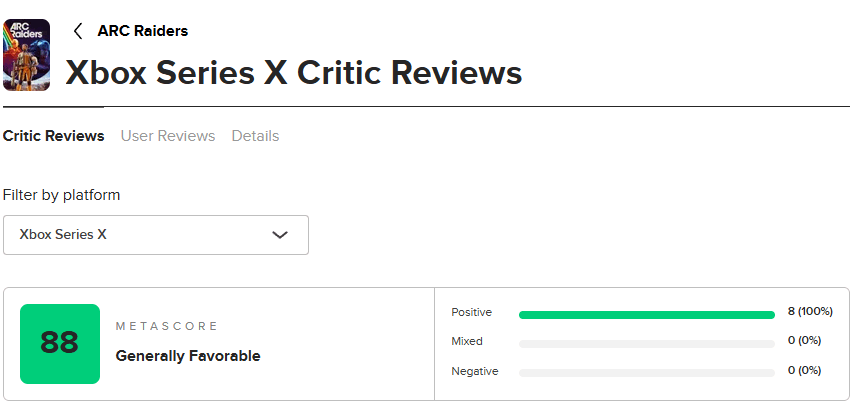This screenshot has height=413, width=857.
Task: Click the empty Mixed reviews bar
Action: coord(646,343)
